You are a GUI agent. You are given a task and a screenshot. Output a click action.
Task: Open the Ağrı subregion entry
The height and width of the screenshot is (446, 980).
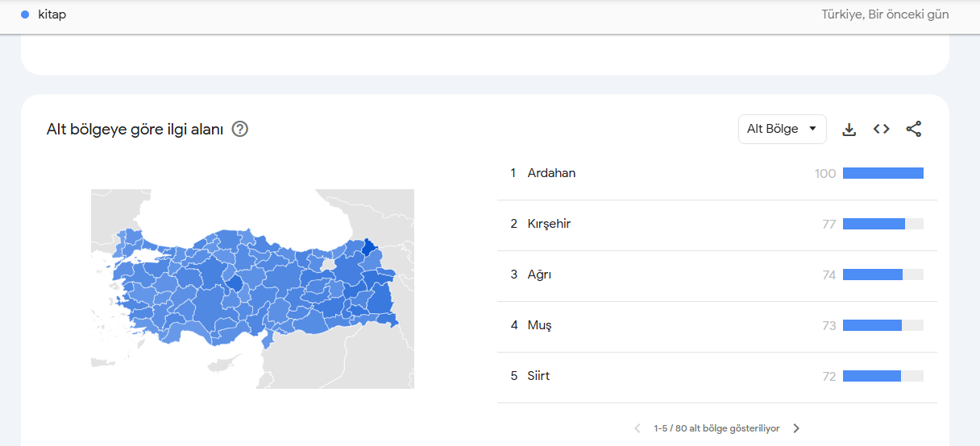click(x=539, y=275)
